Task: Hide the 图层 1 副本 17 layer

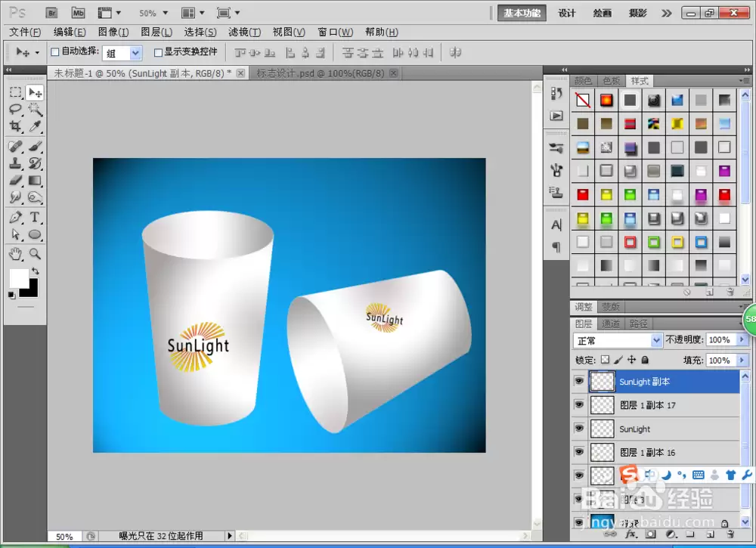Action: coord(579,405)
